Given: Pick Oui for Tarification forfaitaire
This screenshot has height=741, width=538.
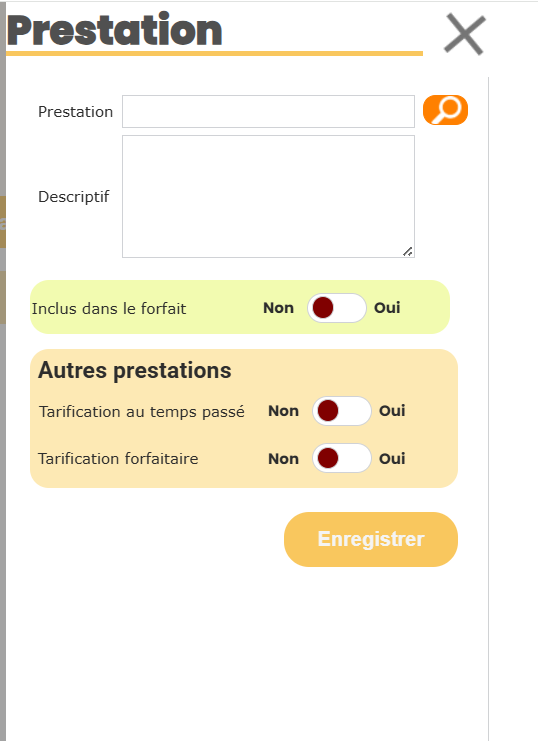Looking at the screenshot, I should (392, 458).
